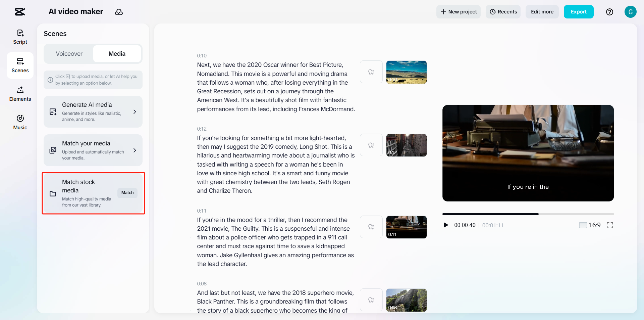Screen dimensions: 644x320
Task: Open the Recents list
Action: [x=503, y=12]
